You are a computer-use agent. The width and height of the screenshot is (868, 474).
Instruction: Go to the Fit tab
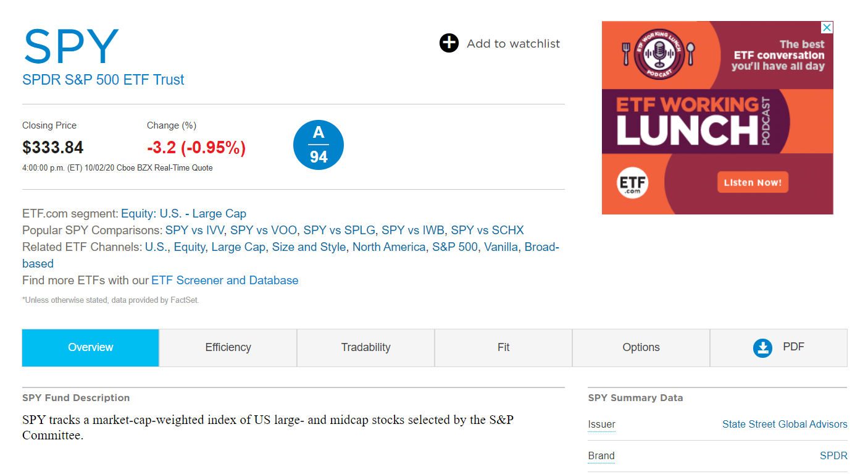pos(503,347)
